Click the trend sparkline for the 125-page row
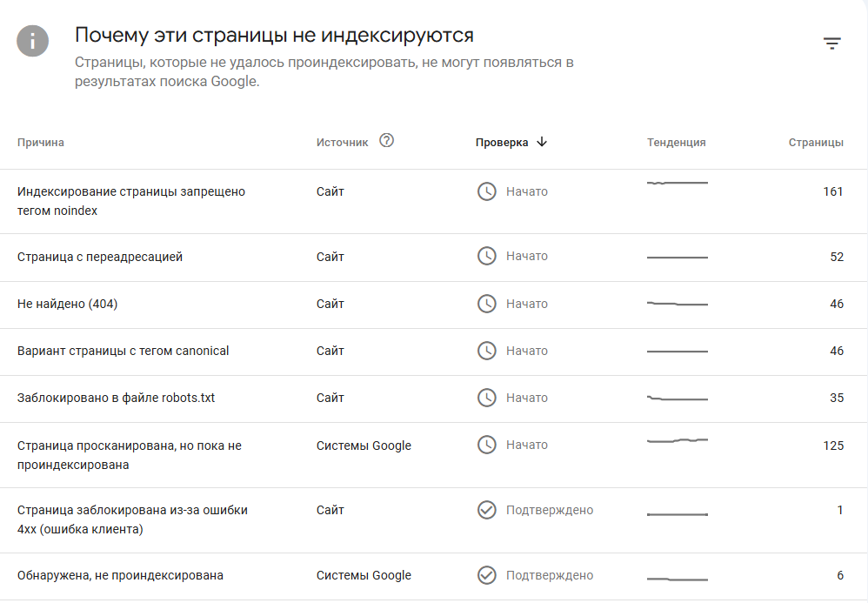This screenshot has width=868, height=603. pyautogui.click(x=678, y=441)
